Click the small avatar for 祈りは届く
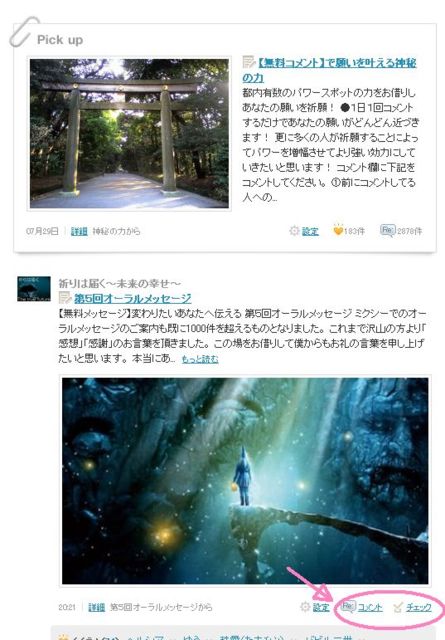Viewport: 445px width, 640px height. pos(34,289)
